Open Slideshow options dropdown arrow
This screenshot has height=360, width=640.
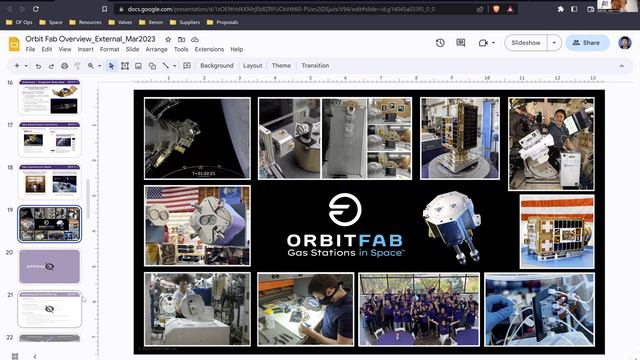[554, 43]
